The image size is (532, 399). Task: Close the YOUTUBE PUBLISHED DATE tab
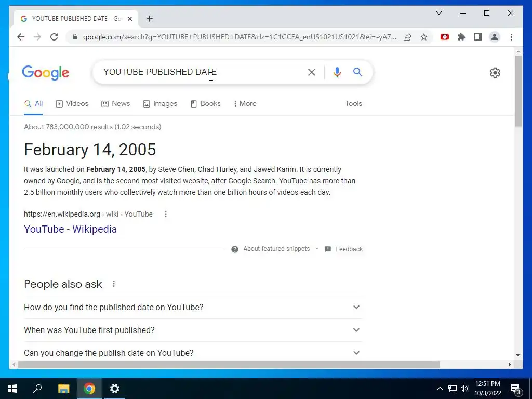129,19
